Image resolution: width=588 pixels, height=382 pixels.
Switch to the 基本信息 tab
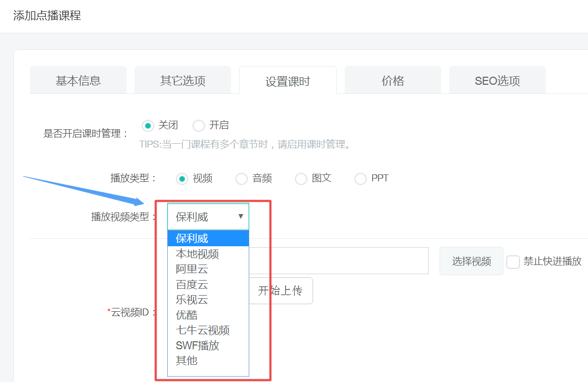[78, 81]
